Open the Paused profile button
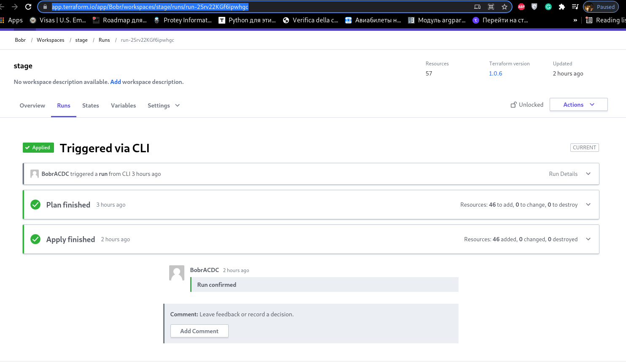 [601, 7]
